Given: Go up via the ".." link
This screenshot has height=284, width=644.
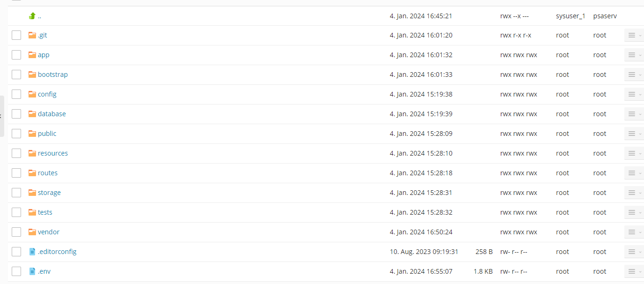Looking at the screenshot, I should pos(39,16).
